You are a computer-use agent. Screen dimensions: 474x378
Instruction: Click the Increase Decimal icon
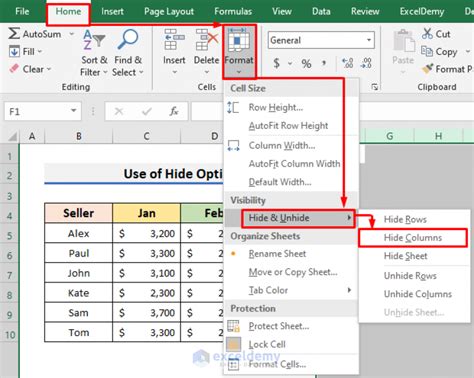coord(348,63)
